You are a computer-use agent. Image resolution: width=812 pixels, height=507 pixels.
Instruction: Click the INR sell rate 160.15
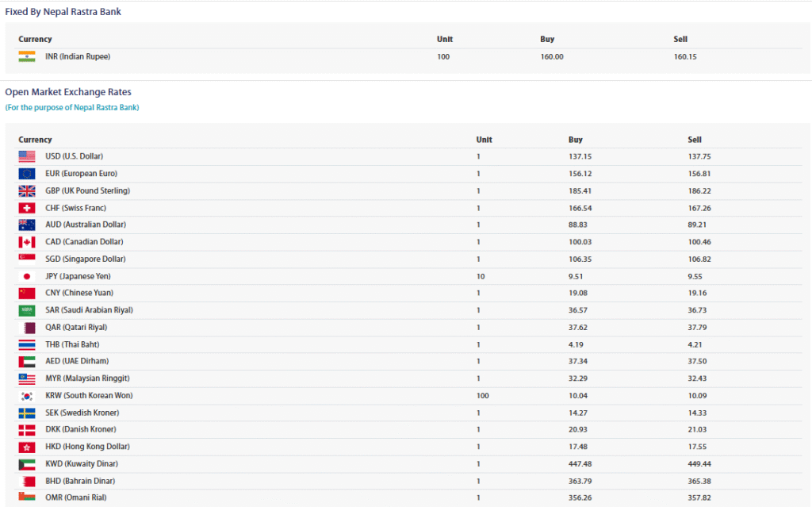[685, 56]
